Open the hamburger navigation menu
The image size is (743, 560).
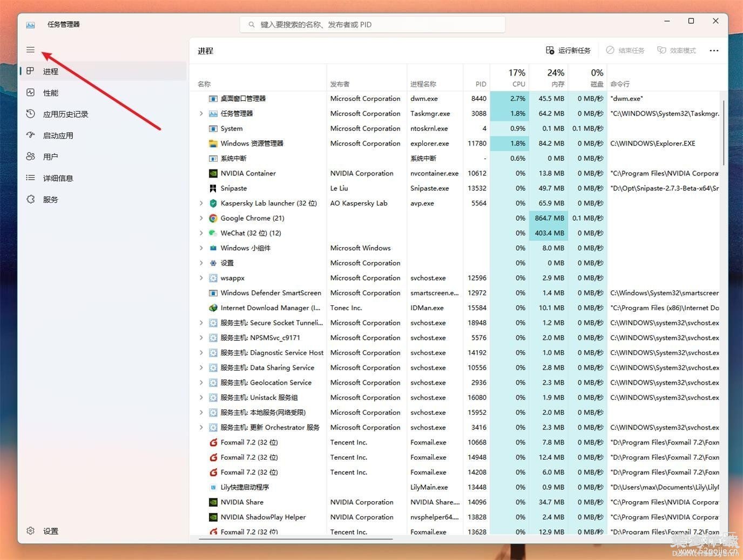click(x=30, y=50)
